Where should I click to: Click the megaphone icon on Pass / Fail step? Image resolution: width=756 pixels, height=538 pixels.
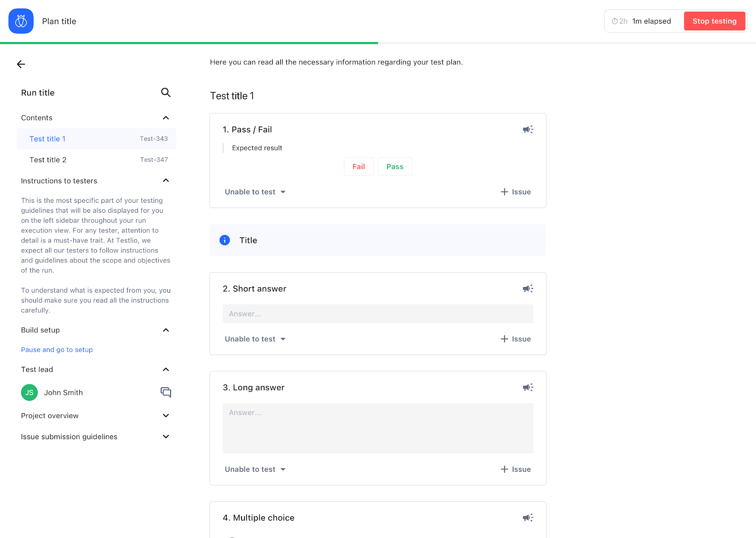coord(528,129)
